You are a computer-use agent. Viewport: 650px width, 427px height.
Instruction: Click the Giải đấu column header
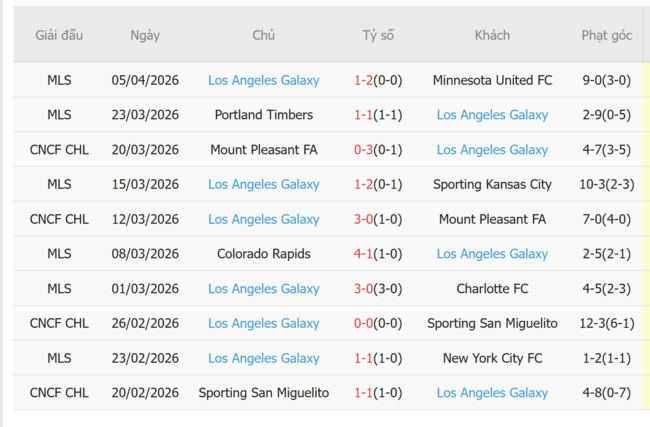pyautogui.click(x=59, y=35)
